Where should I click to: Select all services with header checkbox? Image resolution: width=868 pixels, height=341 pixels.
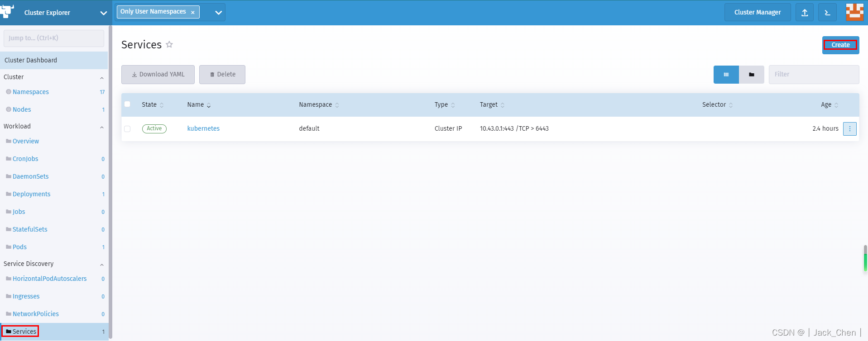coord(127,104)
